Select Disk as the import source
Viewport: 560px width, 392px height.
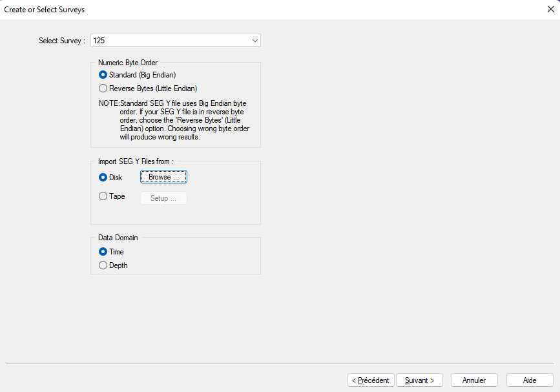(103, 177)
